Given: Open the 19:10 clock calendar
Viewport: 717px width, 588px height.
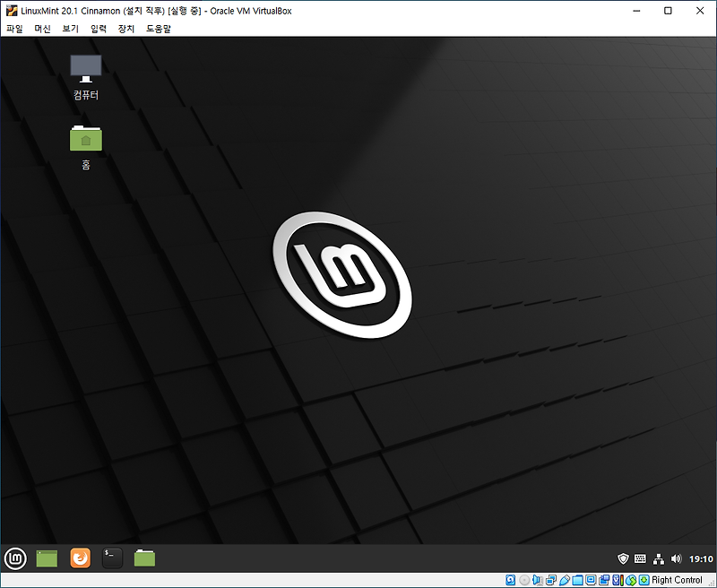Looking at the screenshot, I should (701, 558).
